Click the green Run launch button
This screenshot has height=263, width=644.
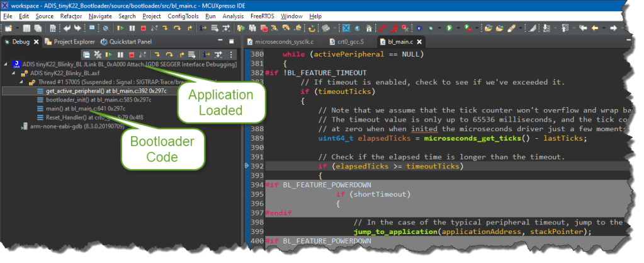pyautogui.click(x=449, y=28)
